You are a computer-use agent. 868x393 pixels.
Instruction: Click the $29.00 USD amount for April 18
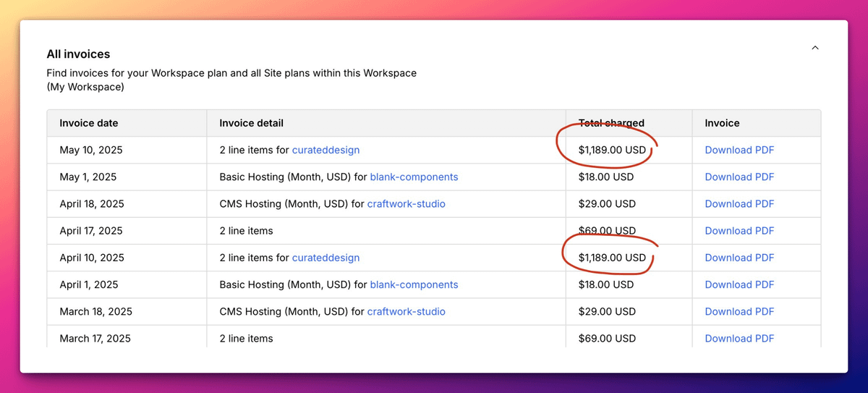pos(607,203)
